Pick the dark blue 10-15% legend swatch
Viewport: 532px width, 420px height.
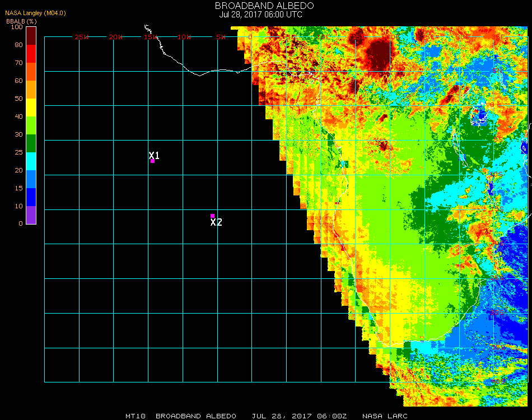[31, 197]
